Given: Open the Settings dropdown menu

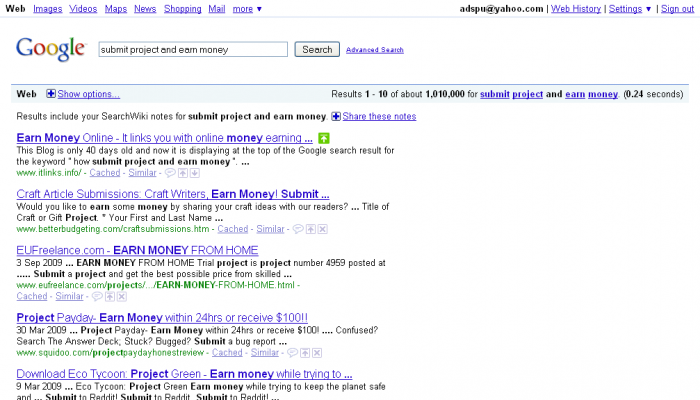Looking at the screenshot, I should 630,9.
